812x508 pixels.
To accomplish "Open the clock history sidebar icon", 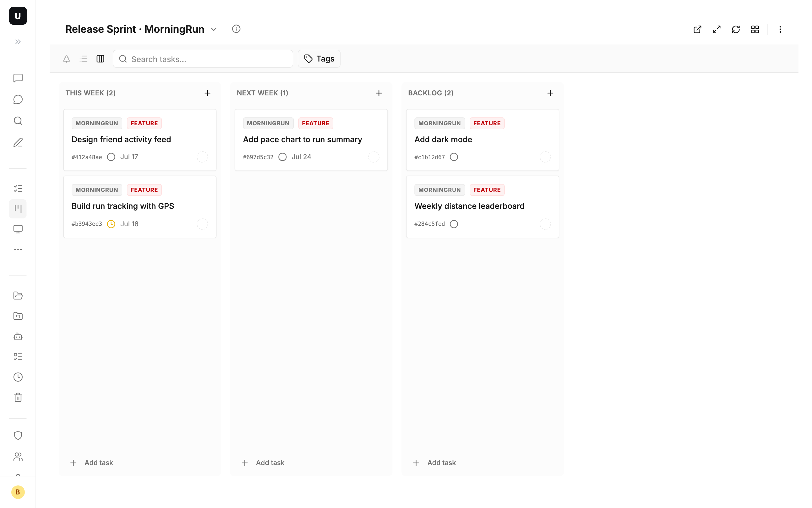I will [x=18, y=377].
